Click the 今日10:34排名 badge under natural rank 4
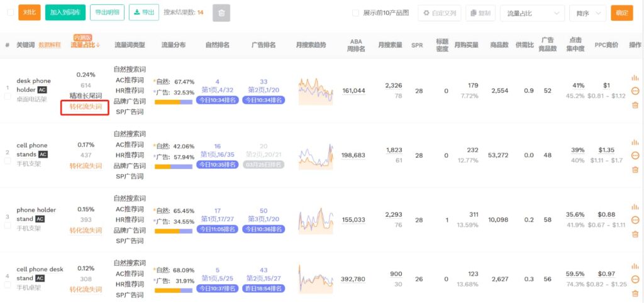 pyautogui.click(x=217, y=100)
